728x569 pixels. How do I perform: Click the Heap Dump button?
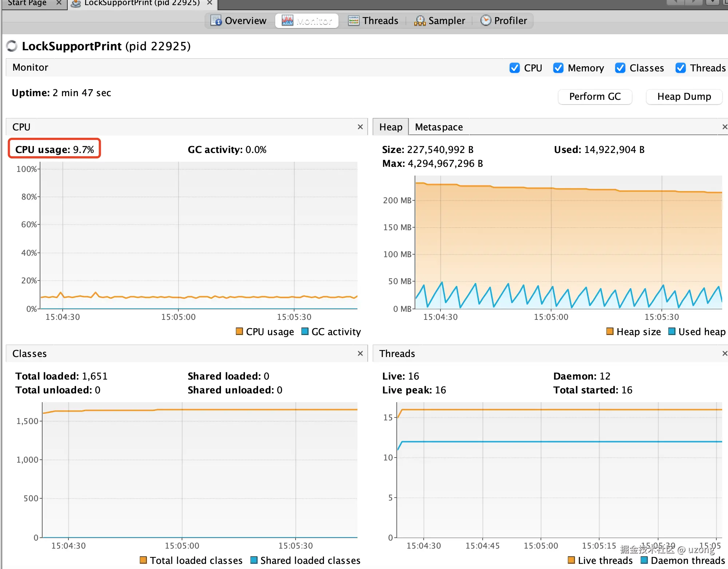point(684,97)
